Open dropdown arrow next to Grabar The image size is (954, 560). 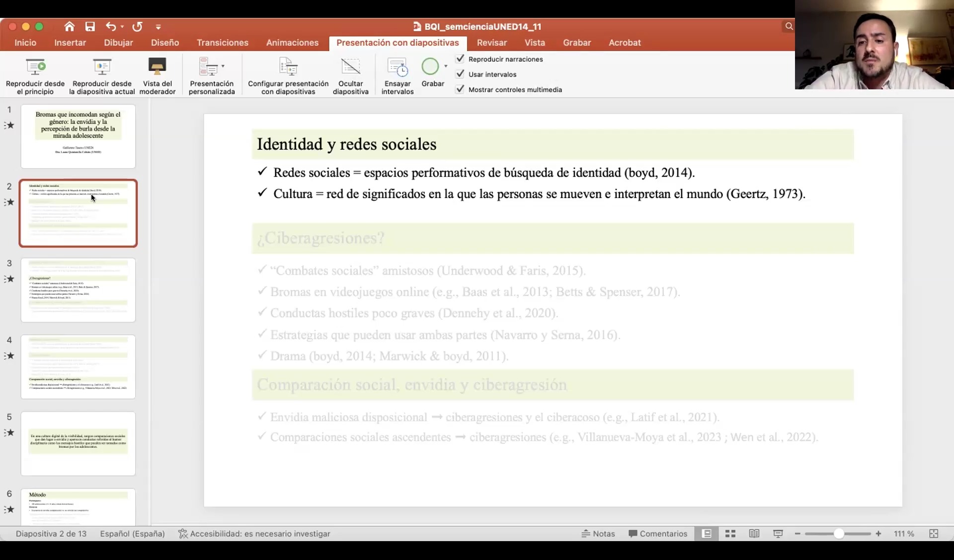(446, 66)
